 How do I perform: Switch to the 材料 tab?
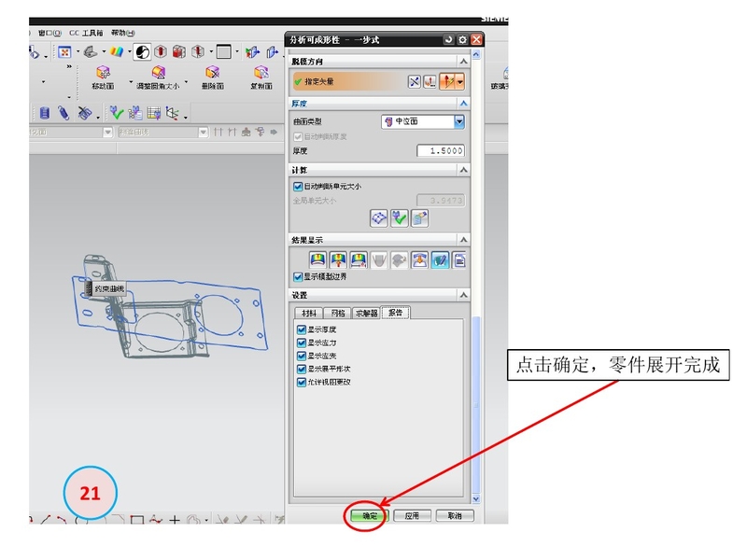click(x=309, y=313)
